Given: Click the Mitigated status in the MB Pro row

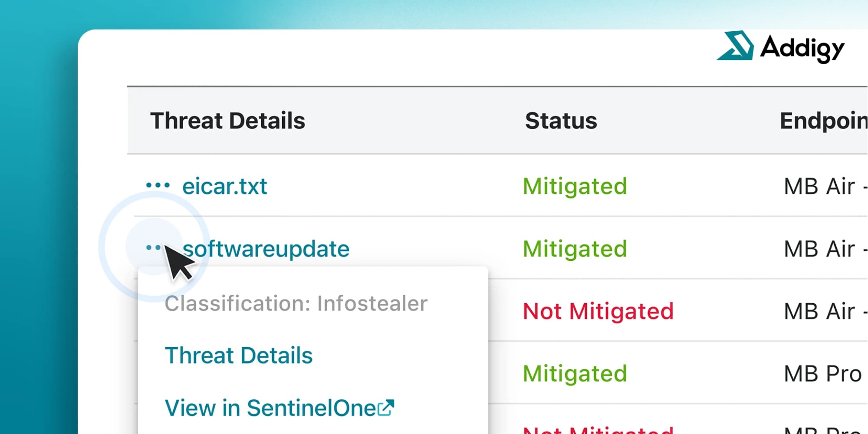Looking at the screenshot, I should [574, 372].
